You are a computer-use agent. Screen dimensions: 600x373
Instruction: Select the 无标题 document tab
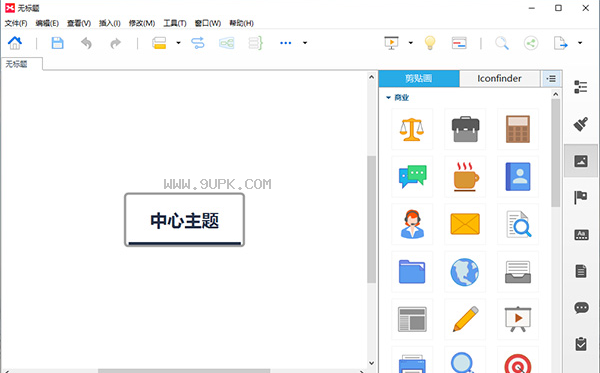tap(21, 64)
